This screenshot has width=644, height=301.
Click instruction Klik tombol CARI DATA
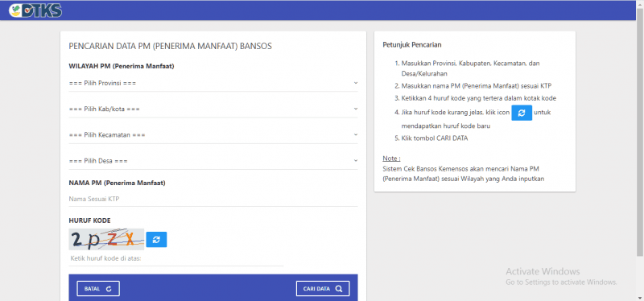[435, 138]
